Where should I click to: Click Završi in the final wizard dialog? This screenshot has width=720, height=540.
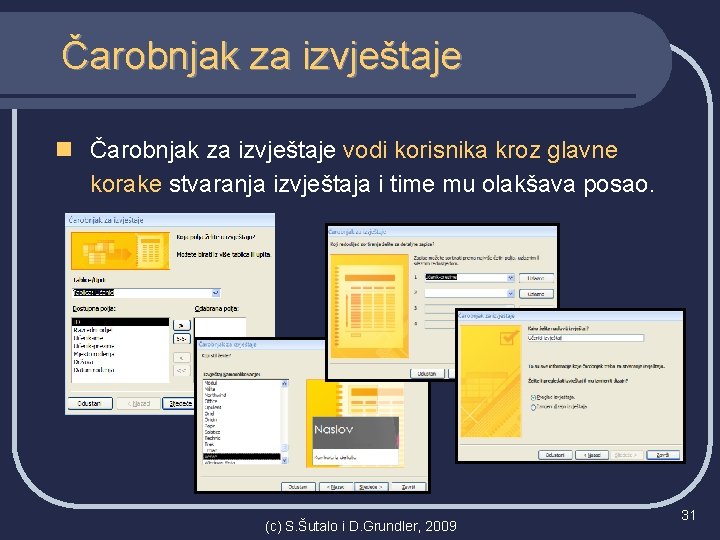[663, 455]
